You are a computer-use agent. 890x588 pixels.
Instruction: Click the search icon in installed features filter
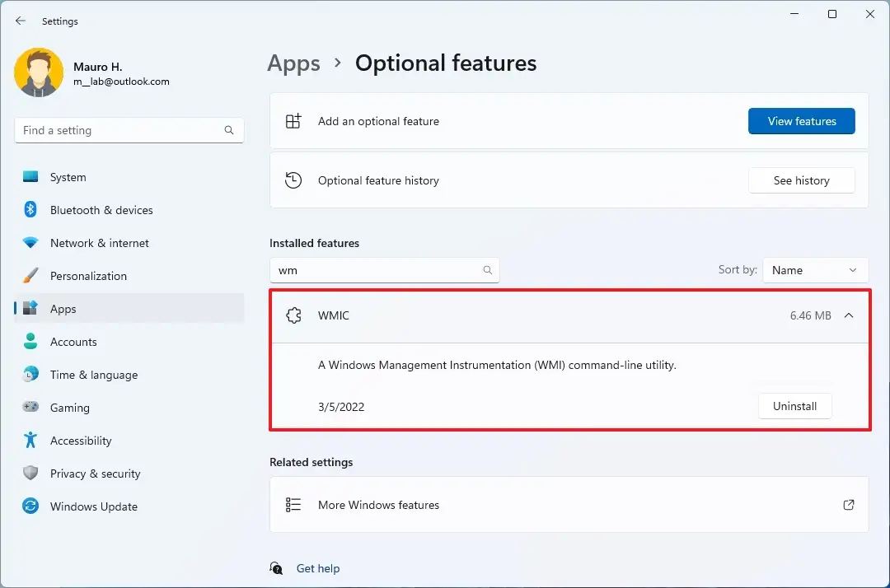point(487,270)
